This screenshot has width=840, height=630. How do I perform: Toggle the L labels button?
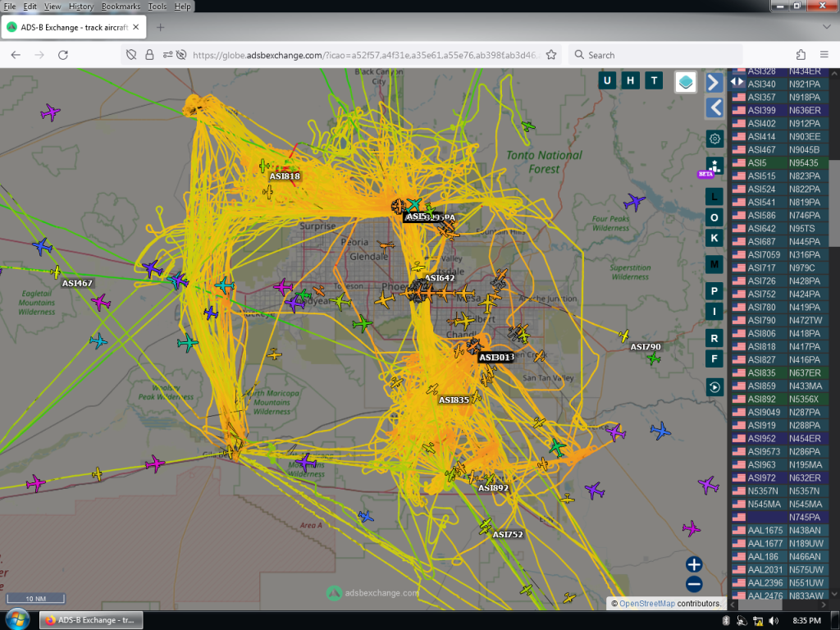tap(714, 197)
